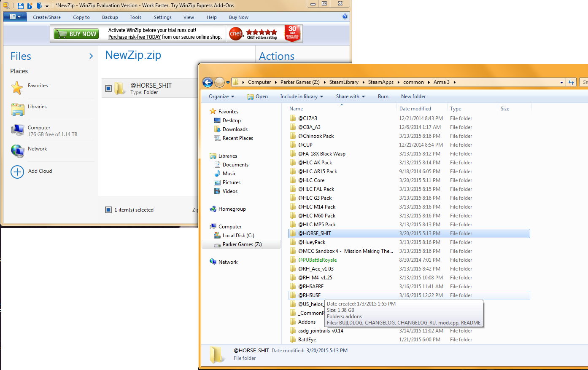Open the WinZip Help tab
Screen dimensions: 588x370
[x=212, y=17]
